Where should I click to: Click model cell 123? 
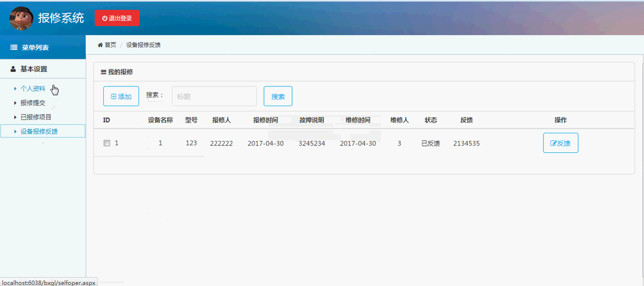[x=191, y=143]
